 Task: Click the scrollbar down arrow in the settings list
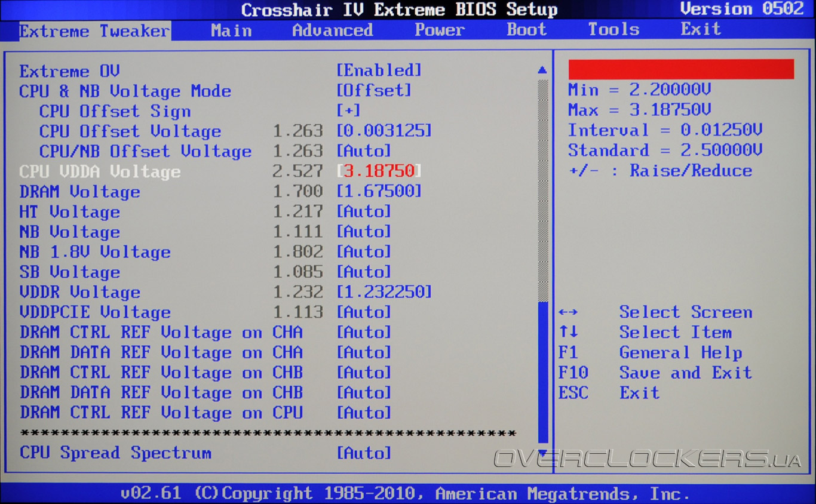coord(542,453)
